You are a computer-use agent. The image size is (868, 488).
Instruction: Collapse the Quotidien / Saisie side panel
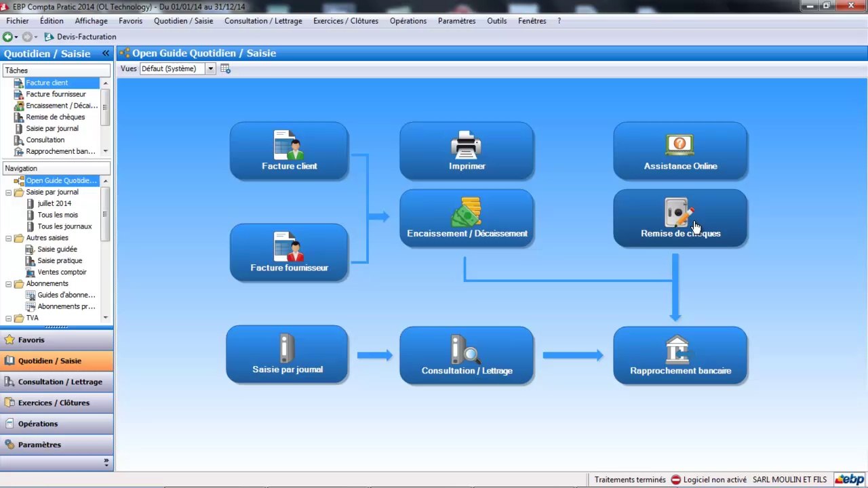click(106, 54)
